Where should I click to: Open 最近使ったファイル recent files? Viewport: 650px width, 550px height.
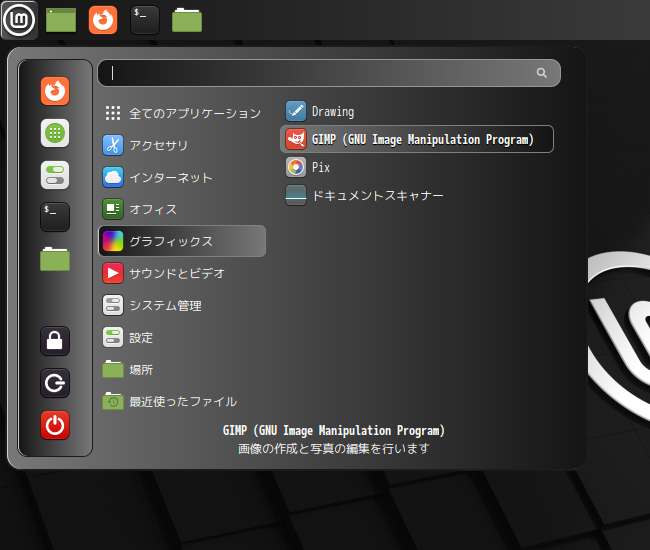(x=182, y=401)
